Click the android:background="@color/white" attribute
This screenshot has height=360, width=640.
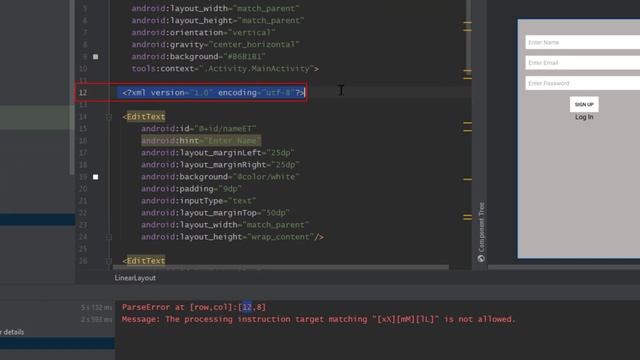pos(220,177)
